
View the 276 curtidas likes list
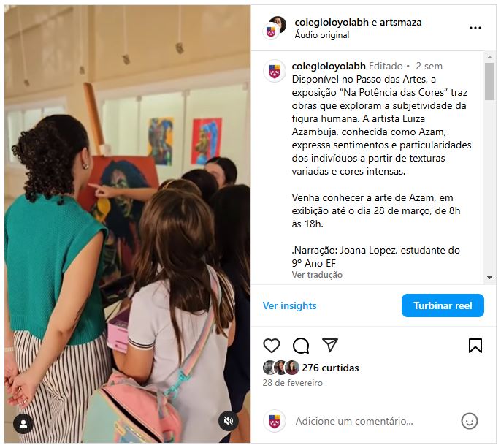coord(330,368)
